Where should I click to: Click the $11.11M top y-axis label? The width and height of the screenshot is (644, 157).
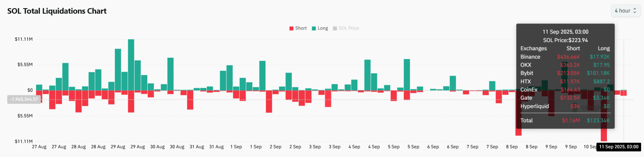(24, 39)
